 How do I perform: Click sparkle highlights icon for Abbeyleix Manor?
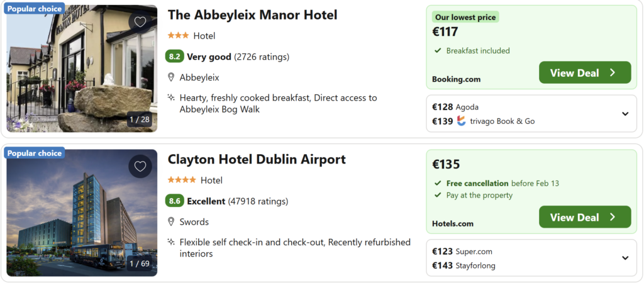pos(170,97)
